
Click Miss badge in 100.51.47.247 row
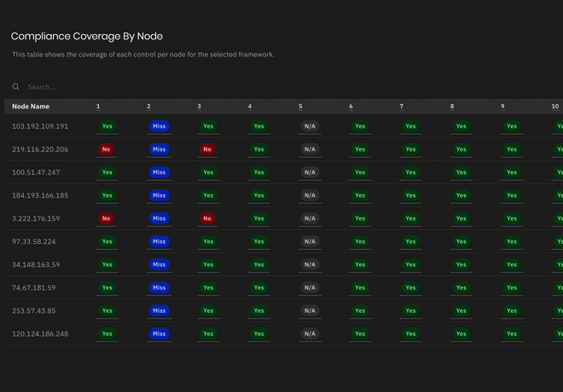coord(159,172)
